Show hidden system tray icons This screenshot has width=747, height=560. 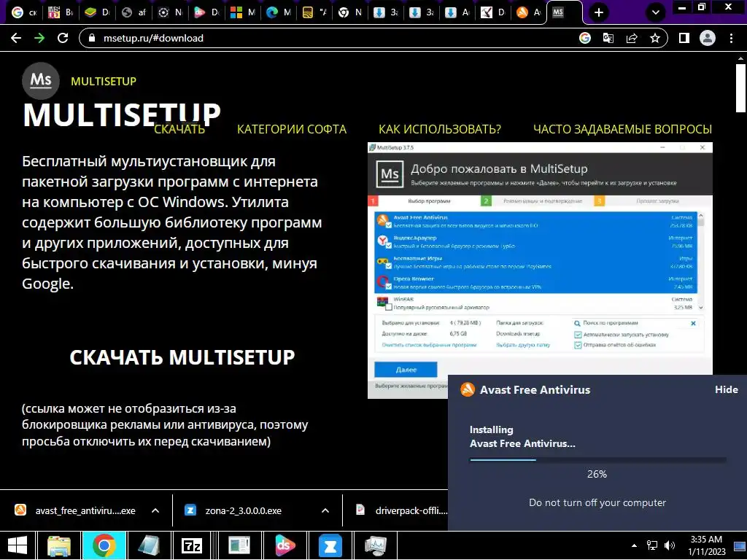(634, 545)
